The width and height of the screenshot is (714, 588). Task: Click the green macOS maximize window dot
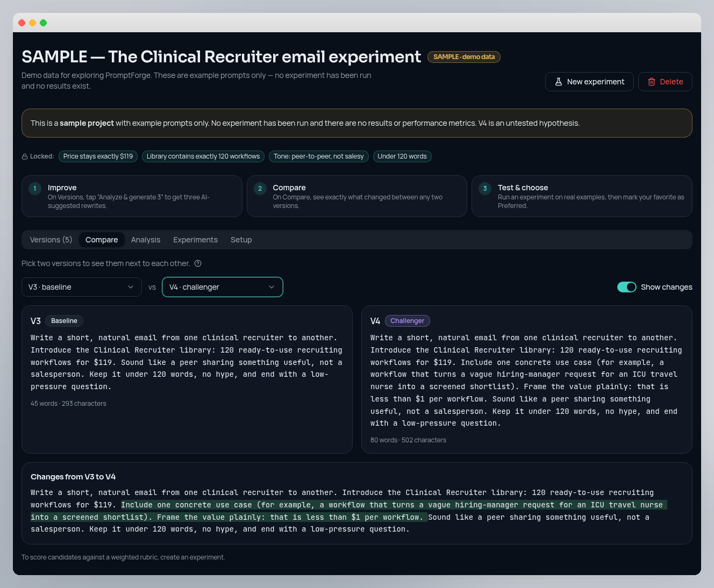tap(44, 23)
